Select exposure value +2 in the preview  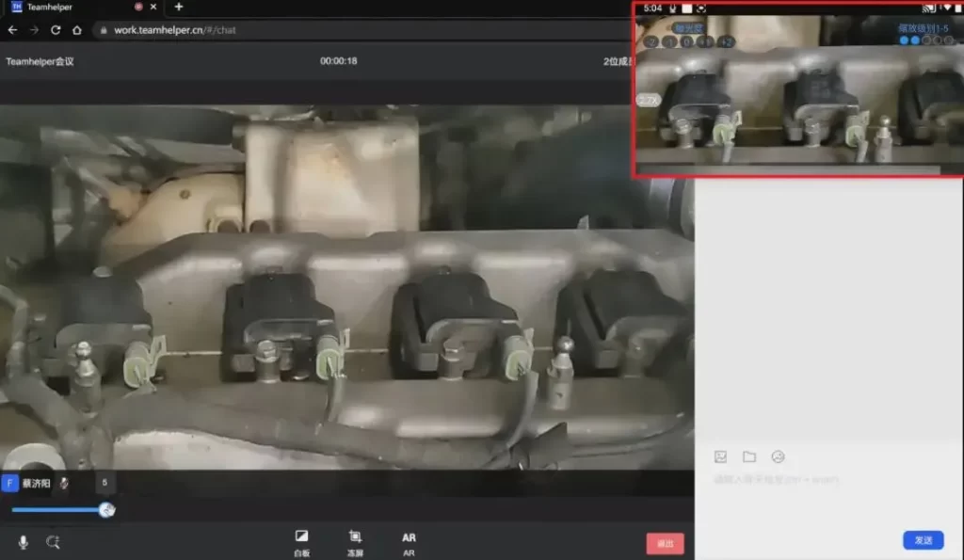(725, 41)
